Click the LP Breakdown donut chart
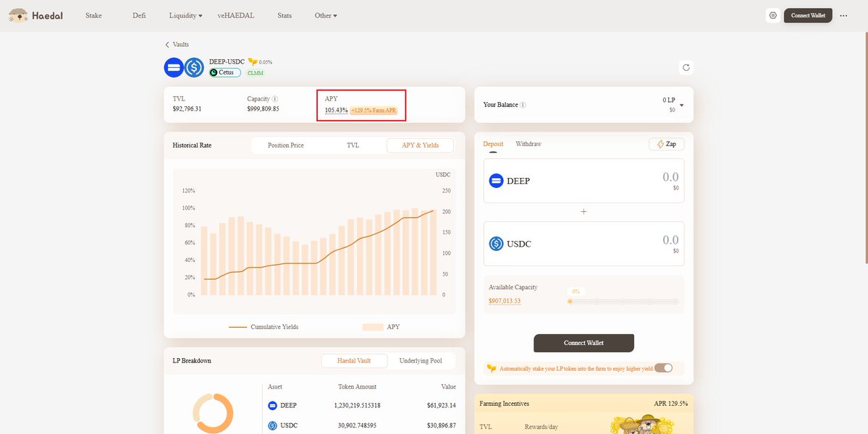The height and width of the screenshot is (434, 868). point(213,413)
